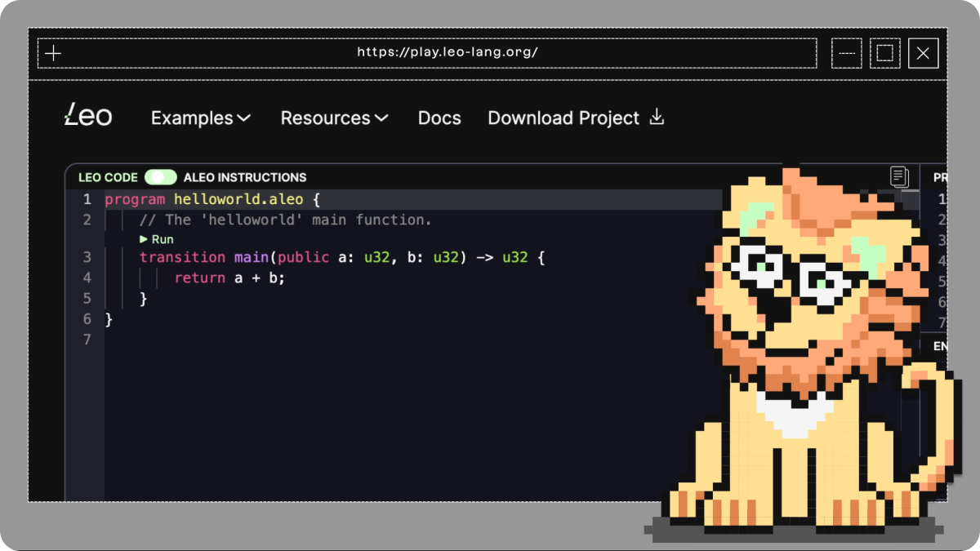Open the Examples dropdown menu
Screen dimensions: 980x551
(200, 118)
